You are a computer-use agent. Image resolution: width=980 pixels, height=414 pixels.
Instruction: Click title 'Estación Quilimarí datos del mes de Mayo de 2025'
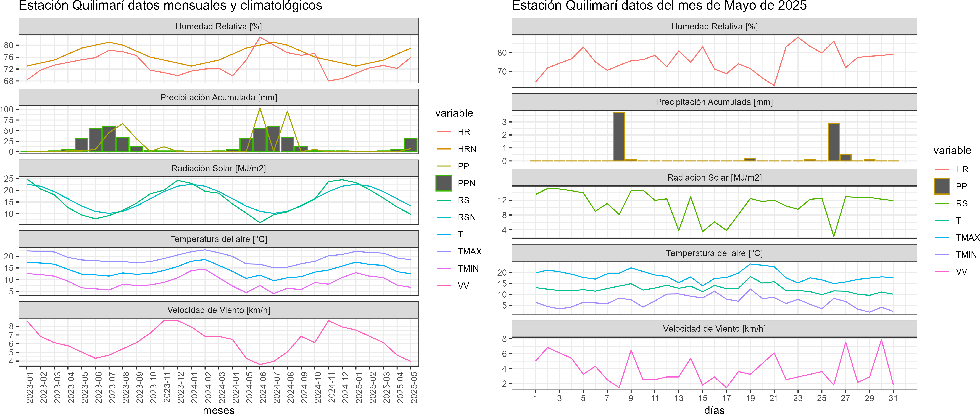659,6
